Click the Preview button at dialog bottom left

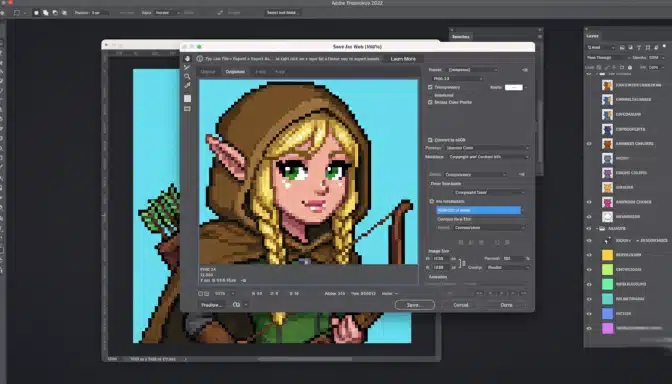pyautogui.click(x=212, y=305)
